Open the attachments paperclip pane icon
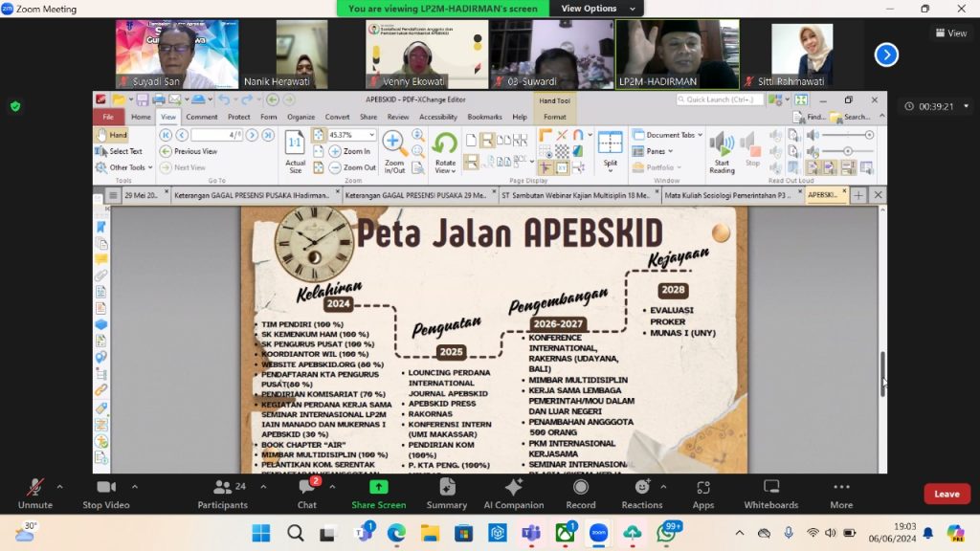The width and height of the screenshot is (980, 551). point(101,275)
